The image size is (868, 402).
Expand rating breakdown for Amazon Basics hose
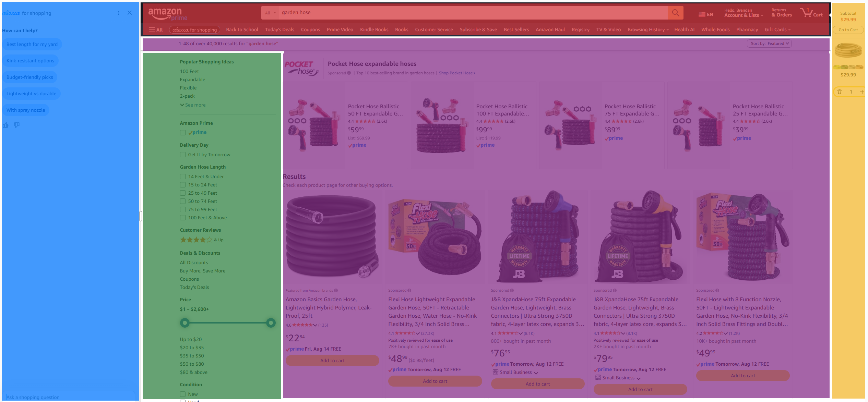315,325
